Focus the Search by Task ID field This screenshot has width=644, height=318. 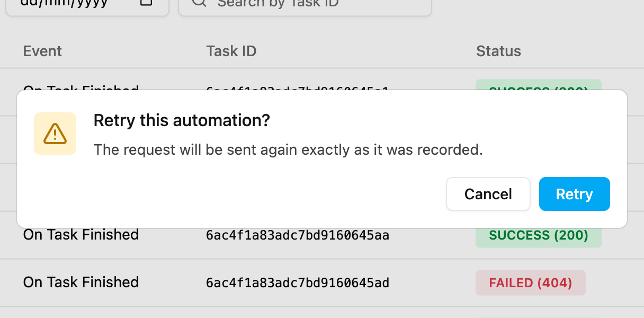(305, 4)
